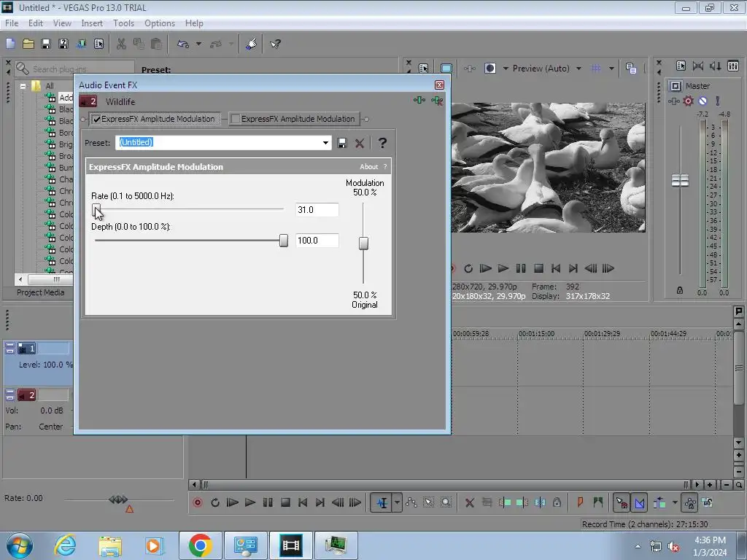Toggle Enable Snapping button
The height and width of the screenshot is (560, 747).
pyautogui.click(x=622, y=502)
